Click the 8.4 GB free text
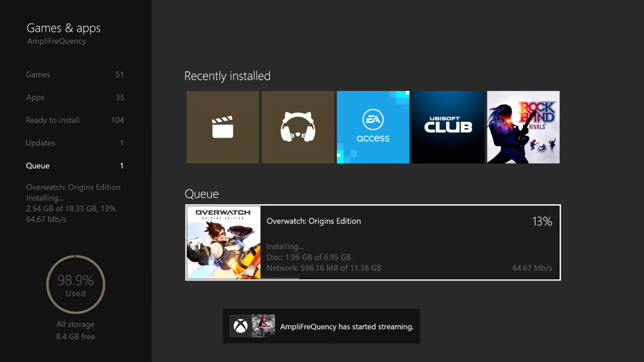This screenshot has height=362, width=644. point(75,337)
